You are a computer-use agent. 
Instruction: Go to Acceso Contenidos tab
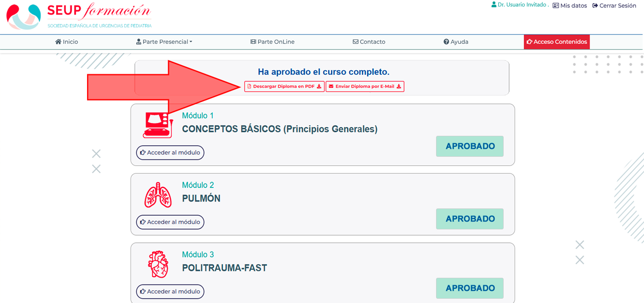click(557, 42)
